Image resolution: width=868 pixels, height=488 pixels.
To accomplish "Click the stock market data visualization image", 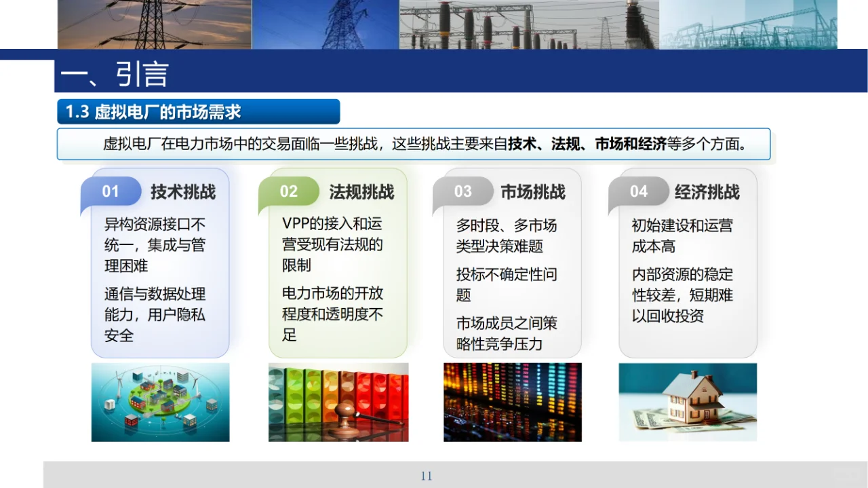I will click(x=512, y=402).
